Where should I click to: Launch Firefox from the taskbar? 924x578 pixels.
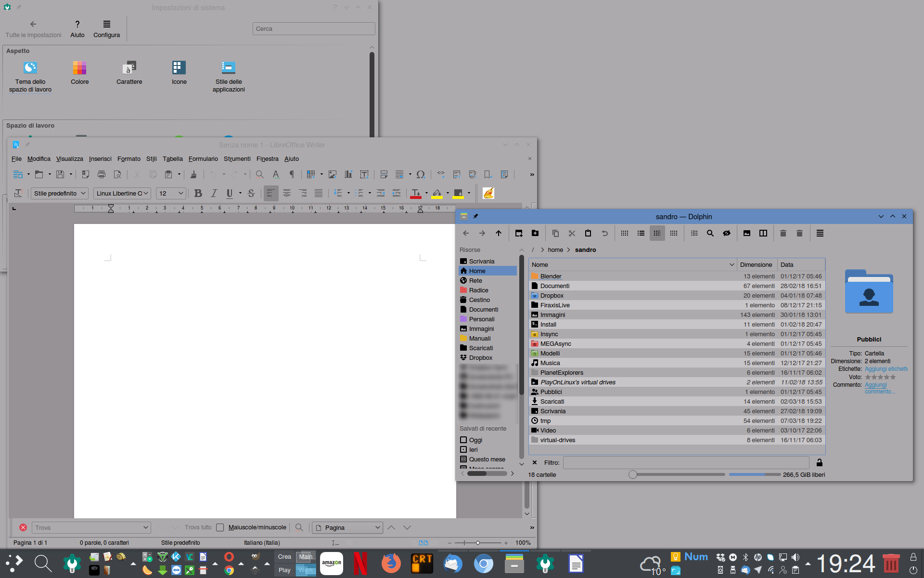coord(391,563)
